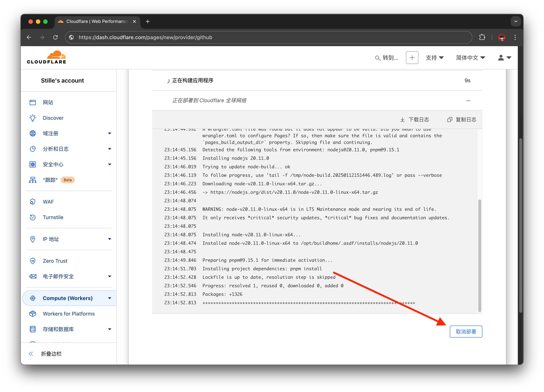Click the 取消部署 cancel deployment button
The image size is (544, 392).
point(466,331)
